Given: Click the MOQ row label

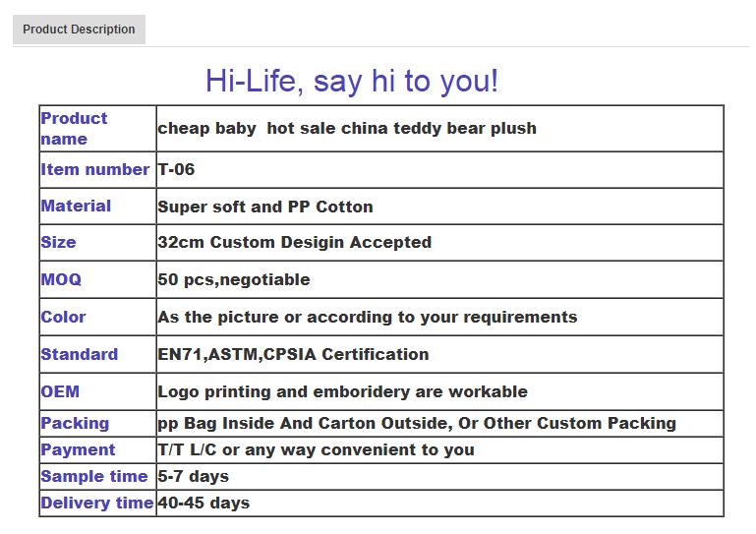Looking at the screenshot, I should [x=61, y=279].
